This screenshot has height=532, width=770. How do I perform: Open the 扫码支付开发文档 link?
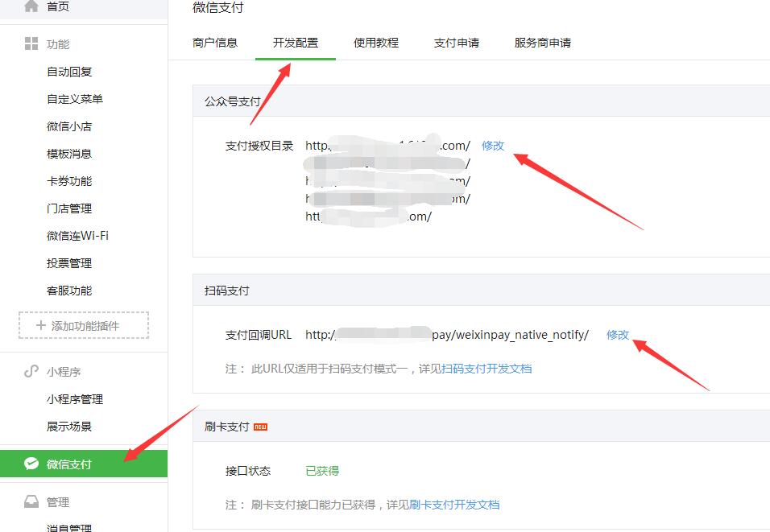pyautogui.click(x=486, y=369)
